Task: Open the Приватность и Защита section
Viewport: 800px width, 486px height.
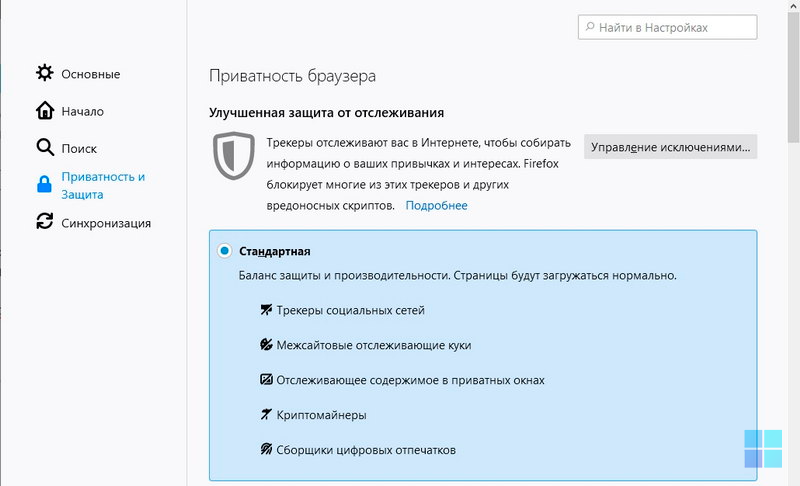Action: tap(103, 185)
